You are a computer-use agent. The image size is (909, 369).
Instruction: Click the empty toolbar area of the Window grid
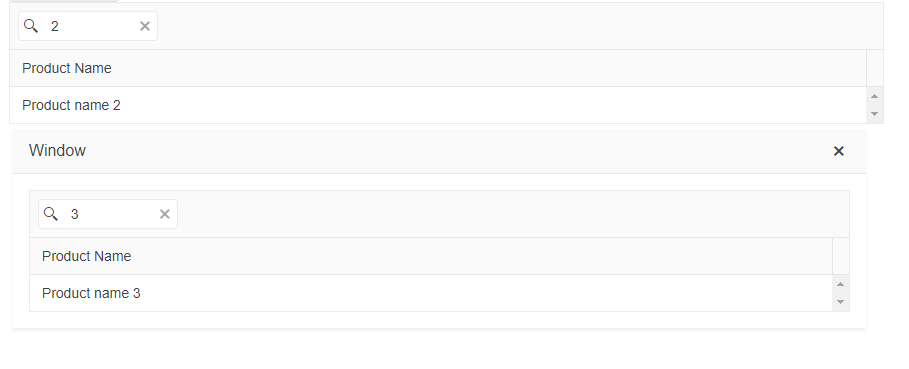point(513,214)
